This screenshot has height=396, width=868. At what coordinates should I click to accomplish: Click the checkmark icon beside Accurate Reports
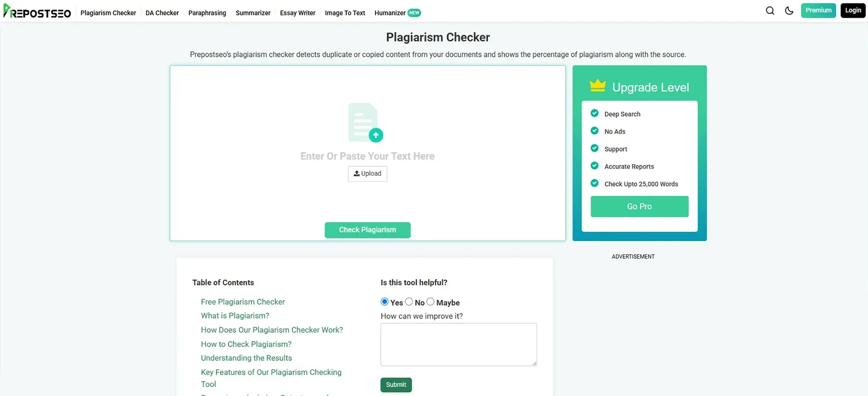click(594, 166)
